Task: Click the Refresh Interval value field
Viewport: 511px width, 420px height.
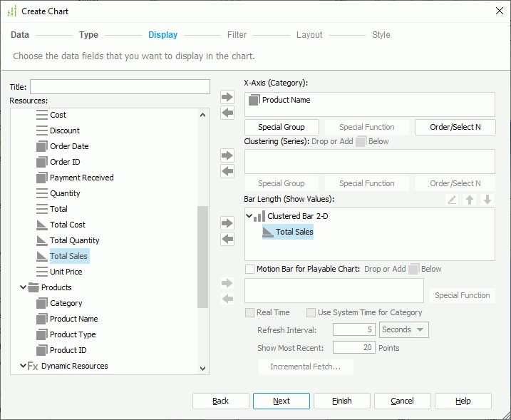Action: [x=354, y=329]
